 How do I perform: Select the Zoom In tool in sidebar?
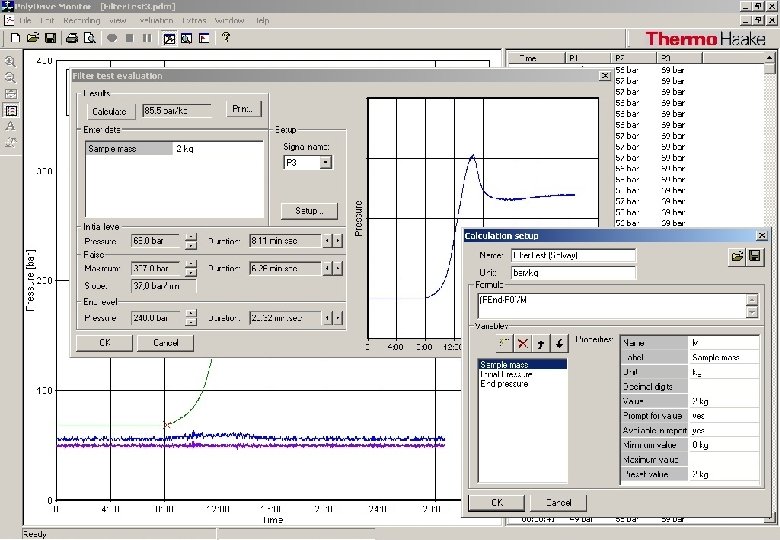coord(10,61)
